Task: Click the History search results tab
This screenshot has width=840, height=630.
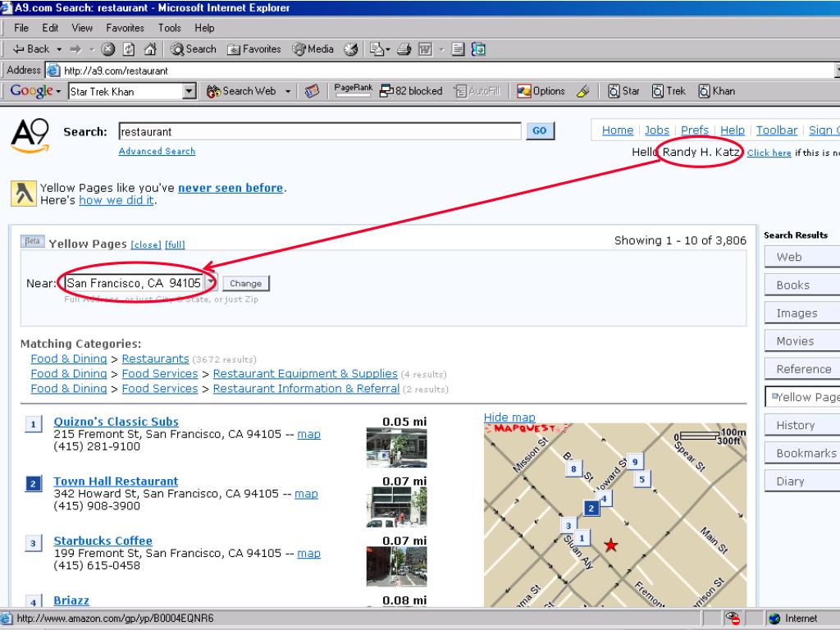Action: pyautogui.click(x=802, y=426)
